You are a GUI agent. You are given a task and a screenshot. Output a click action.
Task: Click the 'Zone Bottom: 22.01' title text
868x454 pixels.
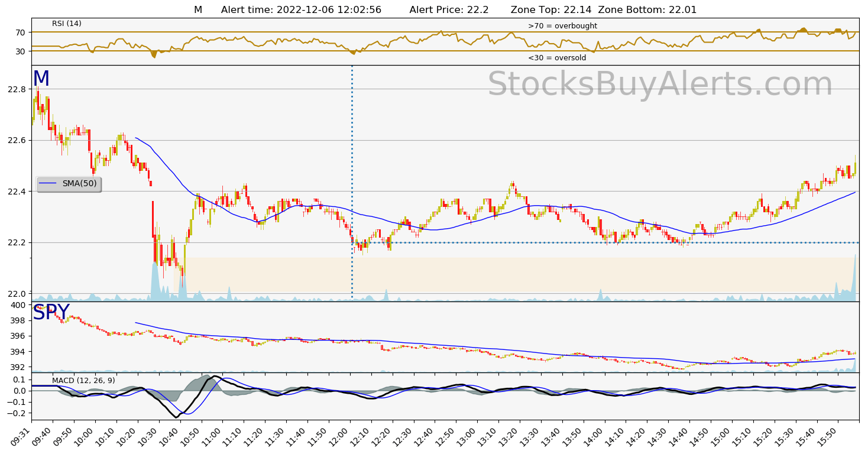(x=647, y=10)
